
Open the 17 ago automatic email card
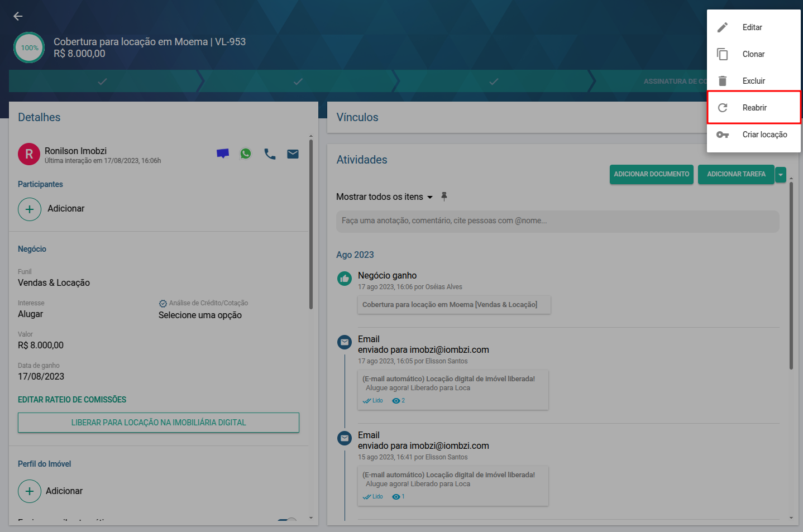tap(453, 390)
